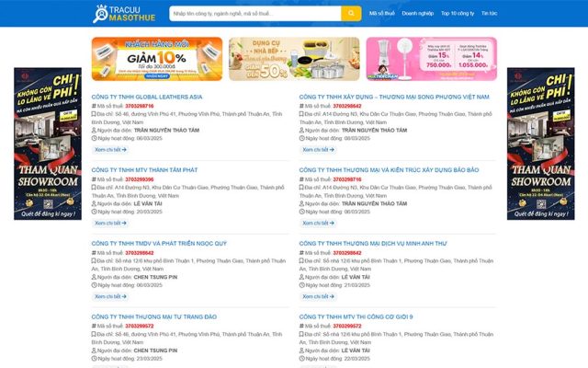Open Công ty TMDV và Phát Triển Ngọc Quý
The width and height of the screenshot is (588, 368).
click(x=159, y=243)
